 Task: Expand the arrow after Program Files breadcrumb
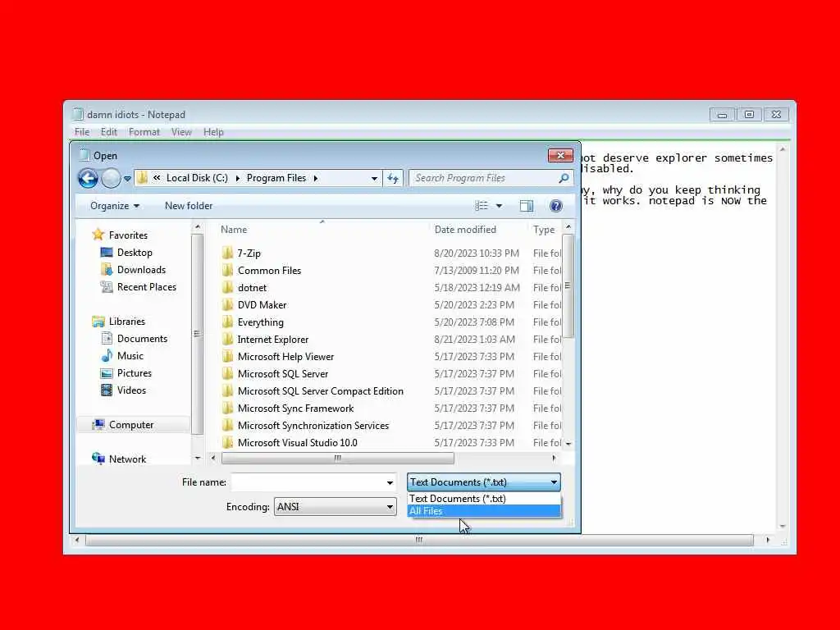(316, 178)
